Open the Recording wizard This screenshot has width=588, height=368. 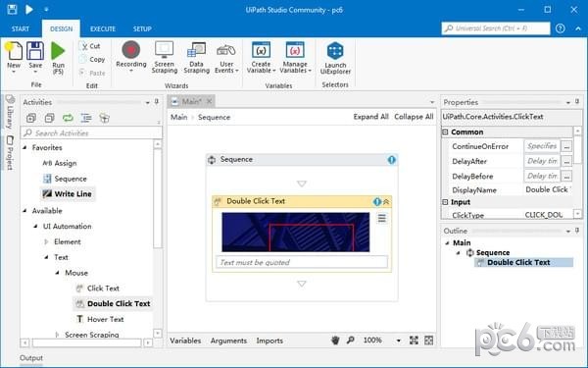(x=131, y=56)
